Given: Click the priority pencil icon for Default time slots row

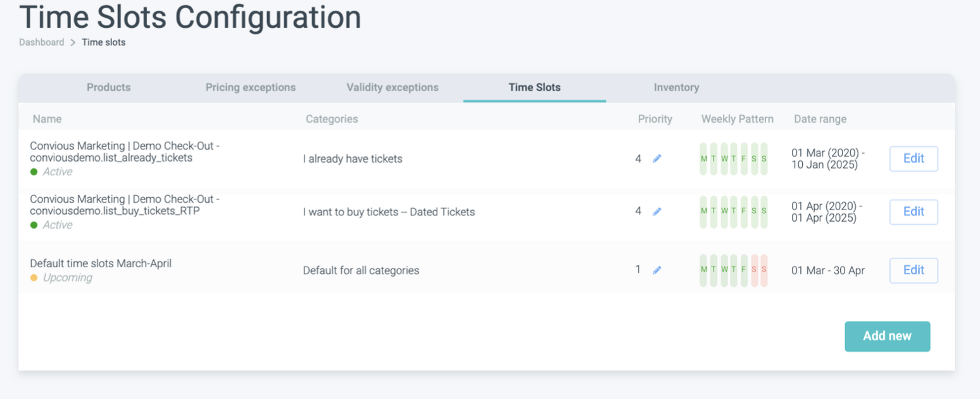Looking at the screenshot, I should pos(657,270).
